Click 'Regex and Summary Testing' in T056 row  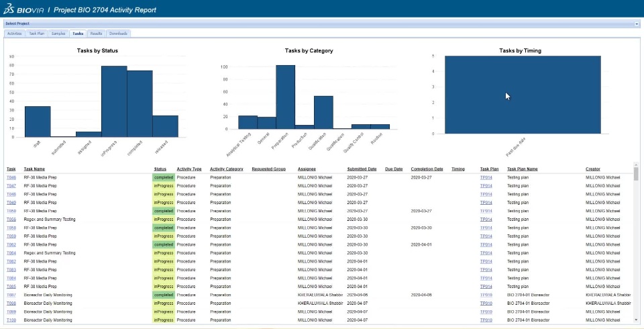point(50,219)
